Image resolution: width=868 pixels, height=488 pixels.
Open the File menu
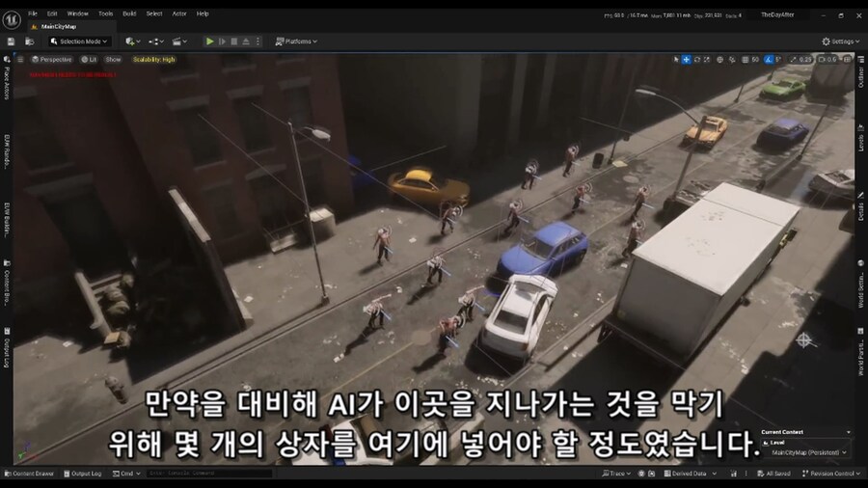(33, 14)
